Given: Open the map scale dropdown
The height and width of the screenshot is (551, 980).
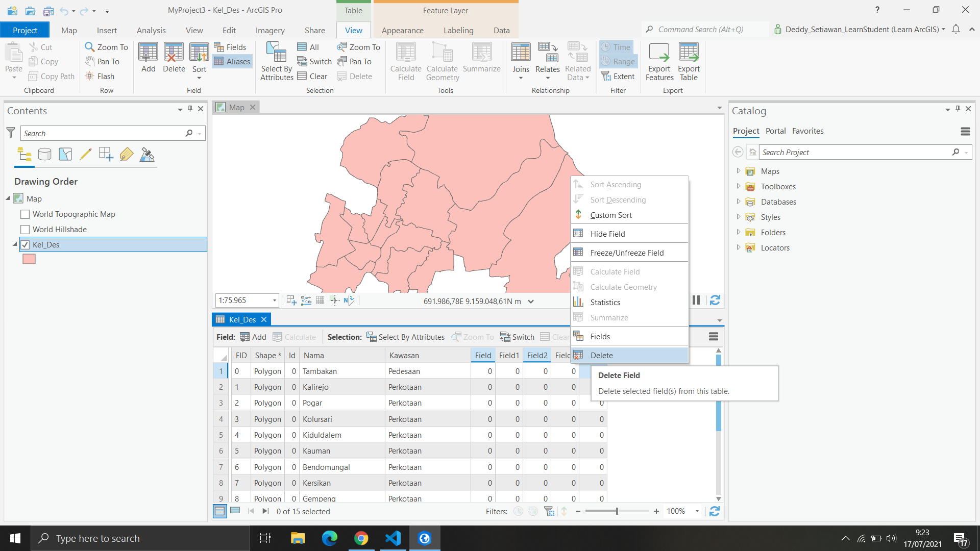Looking at the screenshot, I should point(274,300).
